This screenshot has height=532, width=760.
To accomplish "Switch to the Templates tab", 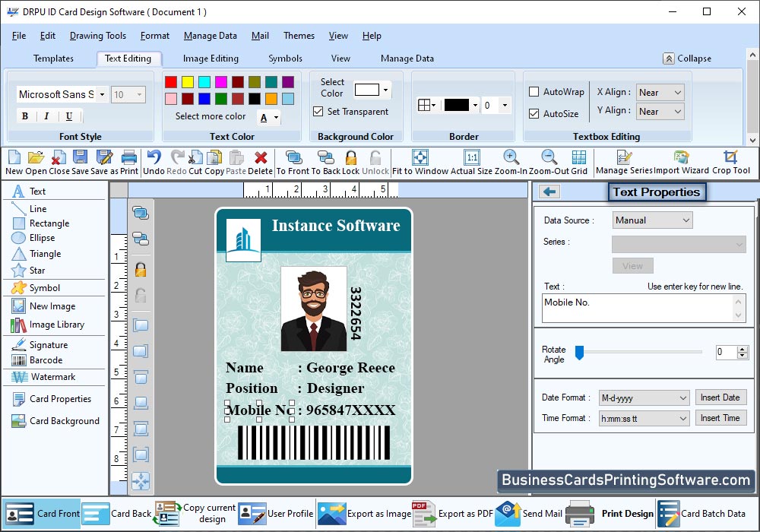I will tap(53, 59).
